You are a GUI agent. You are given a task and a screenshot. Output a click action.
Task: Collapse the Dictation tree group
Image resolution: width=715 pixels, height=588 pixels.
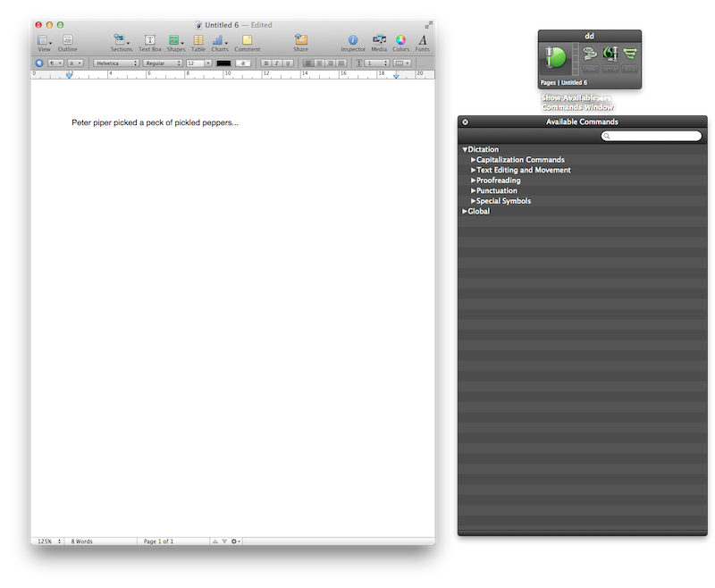coord(465,149)
